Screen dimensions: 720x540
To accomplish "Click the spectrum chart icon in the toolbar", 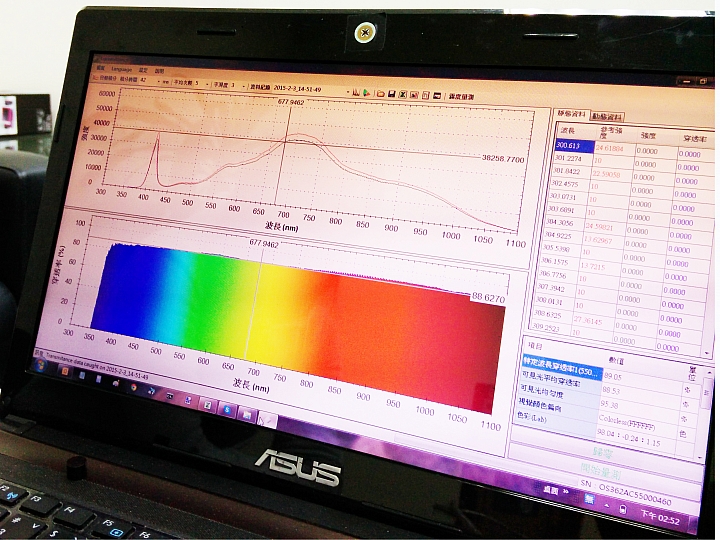I will (x=356, y=92).
